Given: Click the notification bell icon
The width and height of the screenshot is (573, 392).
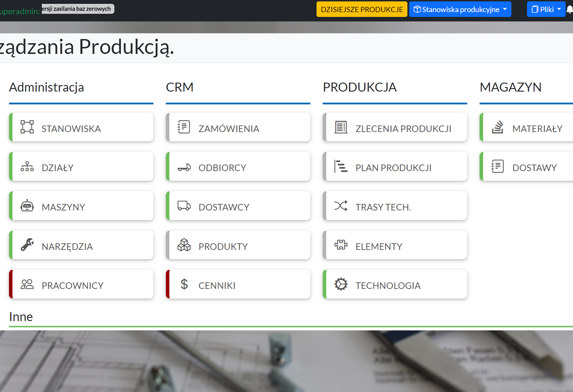Looking at the screenshot, I should tap(570, 9).
